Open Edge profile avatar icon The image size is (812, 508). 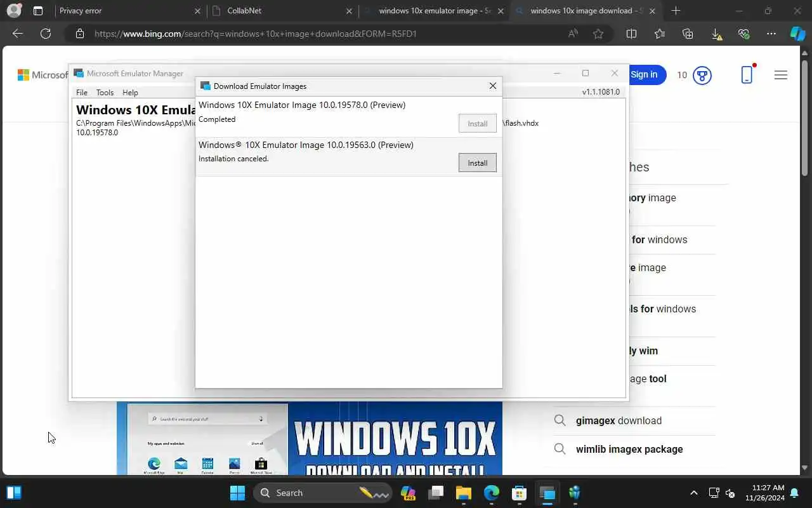(x=13, y=11)
